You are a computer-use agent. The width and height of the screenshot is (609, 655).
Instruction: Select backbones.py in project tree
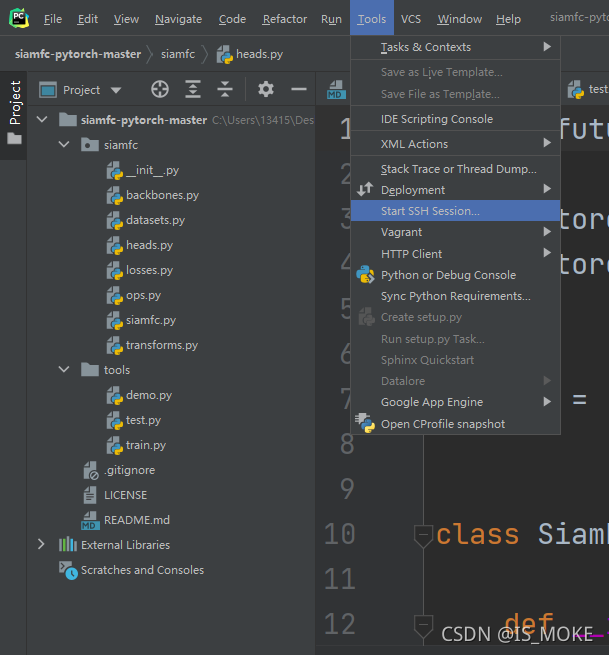[x=162, y=195]
